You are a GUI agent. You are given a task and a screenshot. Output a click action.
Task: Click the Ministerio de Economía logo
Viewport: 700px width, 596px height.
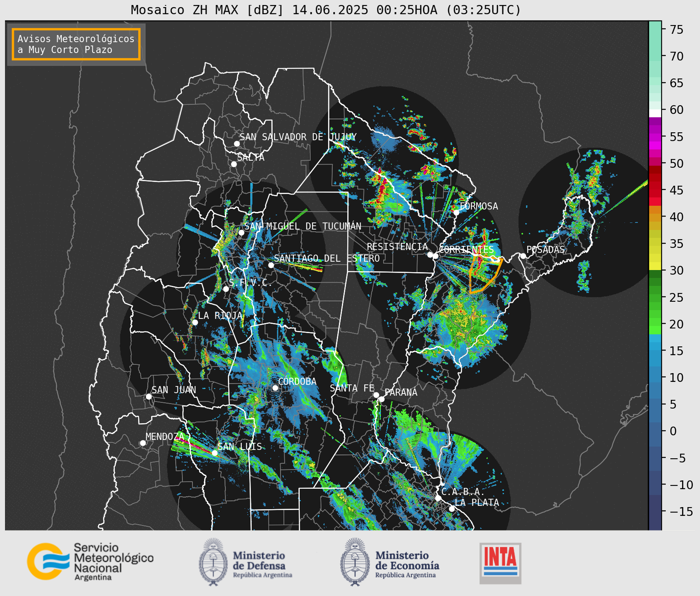(390, 562)
